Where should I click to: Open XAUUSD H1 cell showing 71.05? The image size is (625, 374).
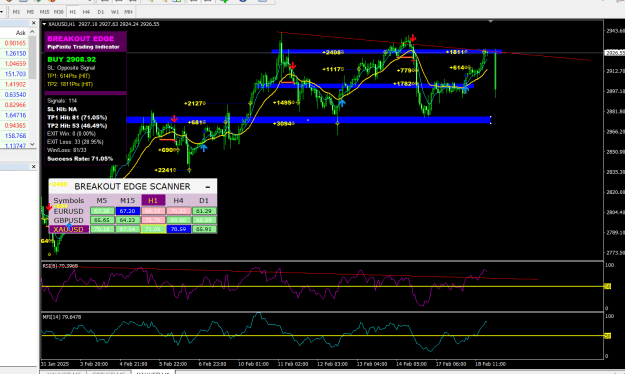(x=153, y=229)
